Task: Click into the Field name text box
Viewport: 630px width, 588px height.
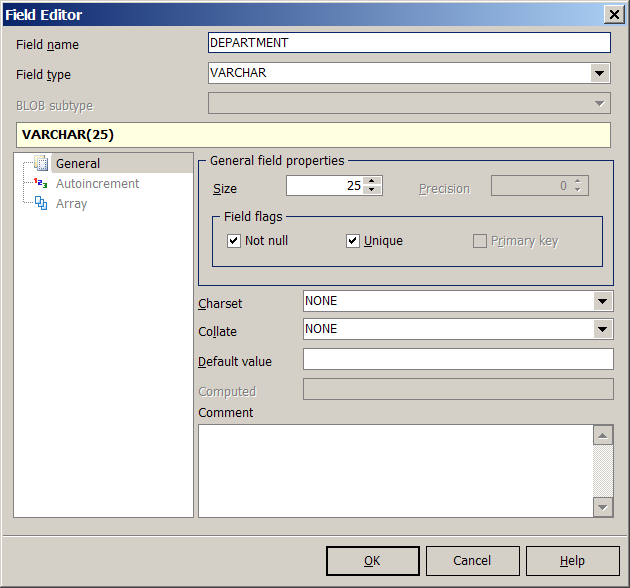Action: (408, 43)
